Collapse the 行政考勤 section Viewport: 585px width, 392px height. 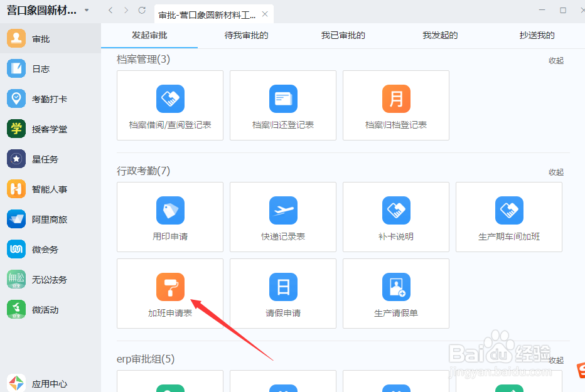tap(555, 171)
